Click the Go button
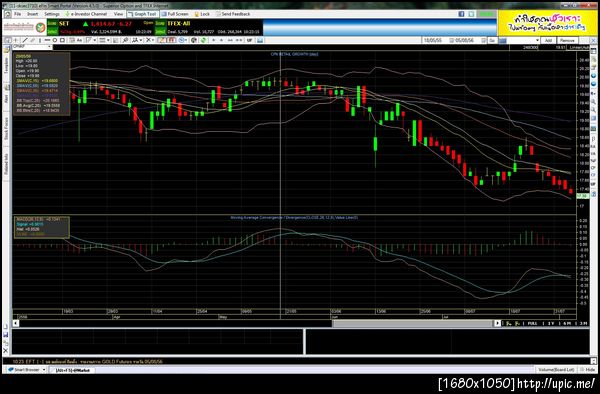600x394 pixels. [x=492, y=40]
